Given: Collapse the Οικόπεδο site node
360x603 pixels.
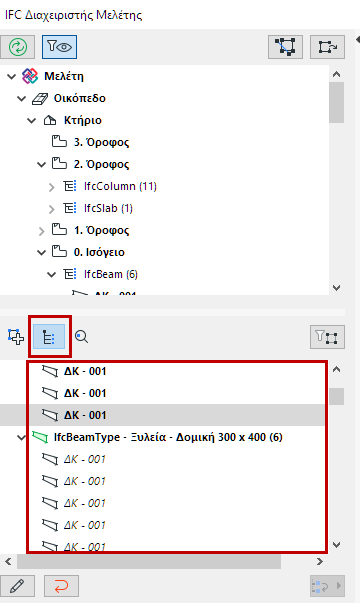Looking at the screenshot, I should pos(22,99).
